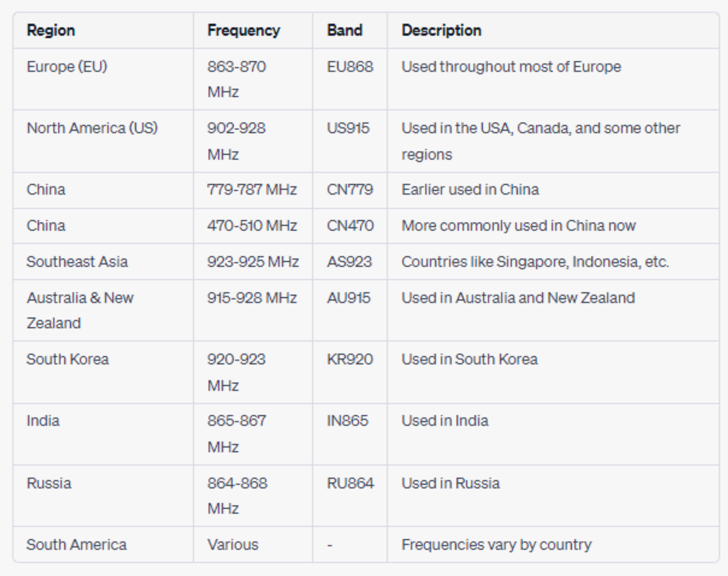Click the RU864 band cell
Screen dimensions: 728x576
(351, 483)
